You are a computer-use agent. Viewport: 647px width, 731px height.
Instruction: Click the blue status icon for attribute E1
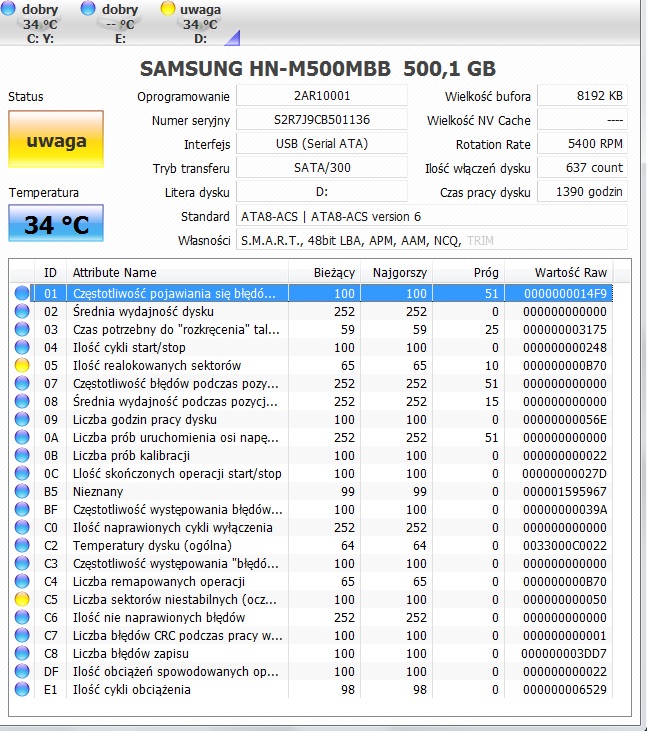[22, 689]
